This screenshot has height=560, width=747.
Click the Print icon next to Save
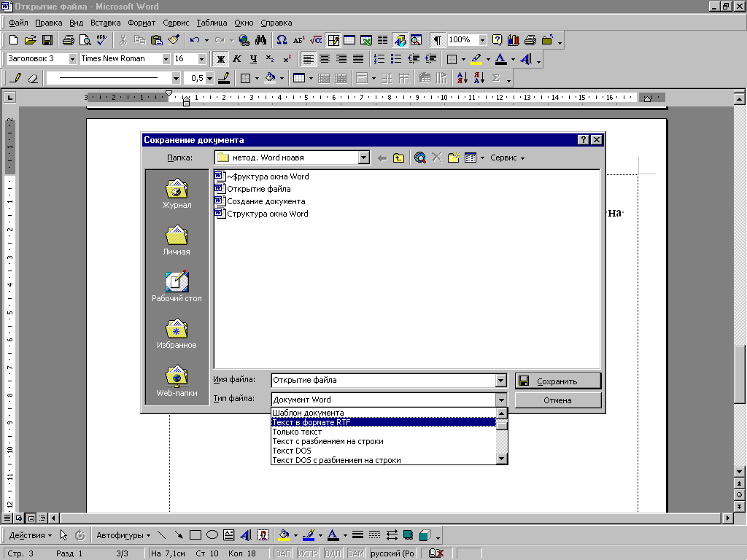(68, 40)
